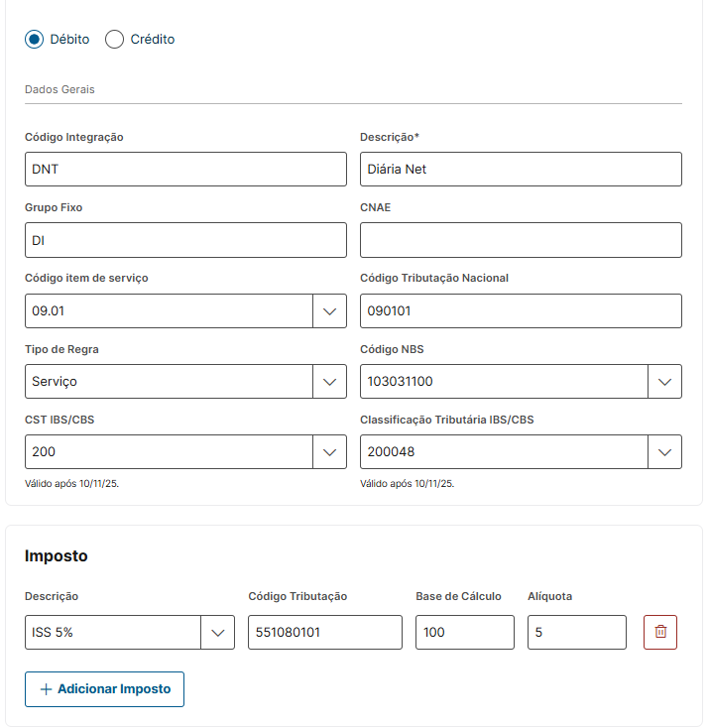
Task: Click the Alíquota input field
Action: 576,633
